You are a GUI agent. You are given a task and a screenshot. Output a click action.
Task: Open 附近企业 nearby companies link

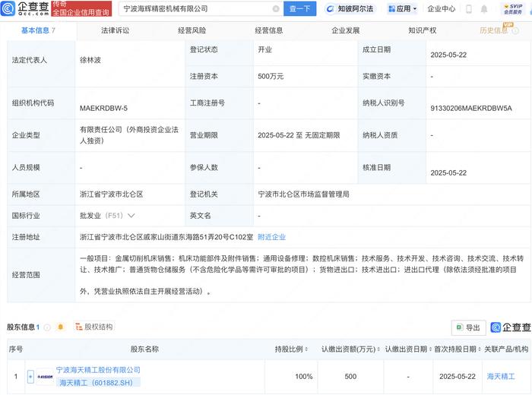click(271, 237)
